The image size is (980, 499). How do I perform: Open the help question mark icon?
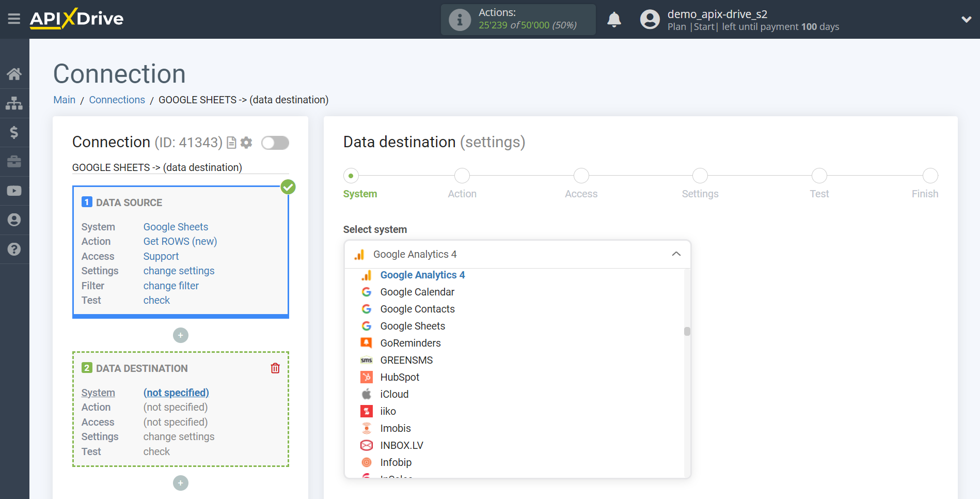point(14,249)
